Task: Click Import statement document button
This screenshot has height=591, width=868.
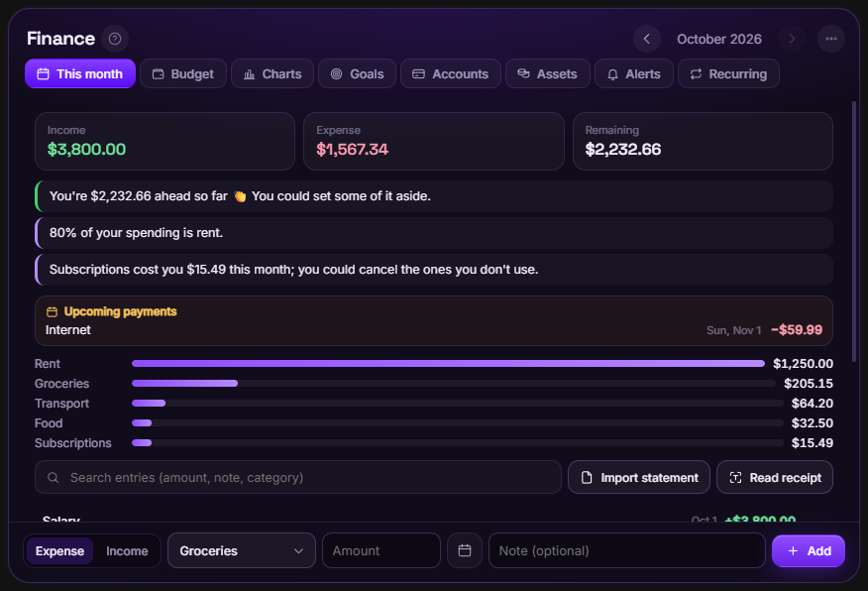Action: click(x=639, y=477)
